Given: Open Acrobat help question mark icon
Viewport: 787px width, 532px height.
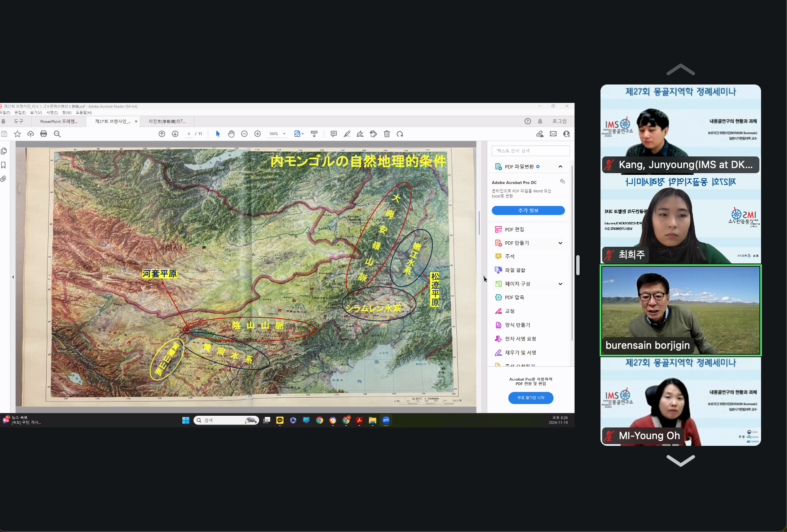Looking at the screenshot, I should pos(528,121).
